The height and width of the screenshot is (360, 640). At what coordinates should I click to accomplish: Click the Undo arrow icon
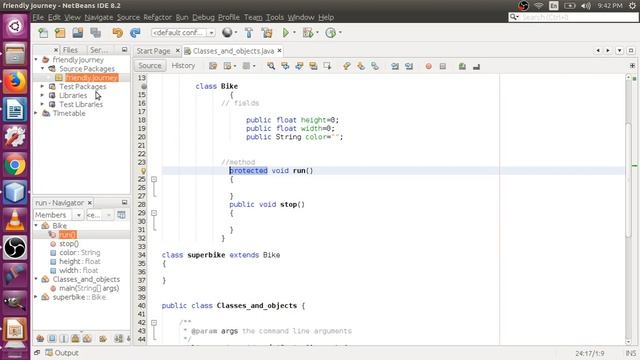118,33
